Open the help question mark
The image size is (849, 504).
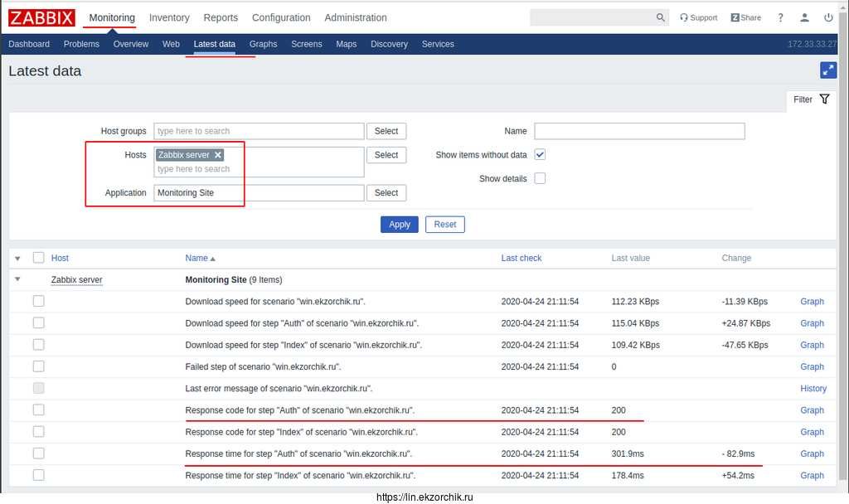tap(780, 17)
